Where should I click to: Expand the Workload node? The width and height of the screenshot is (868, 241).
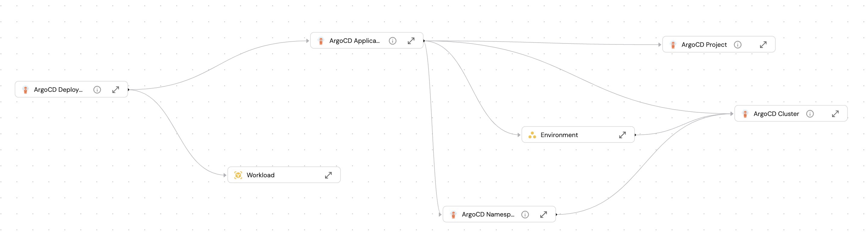point(328,175)
